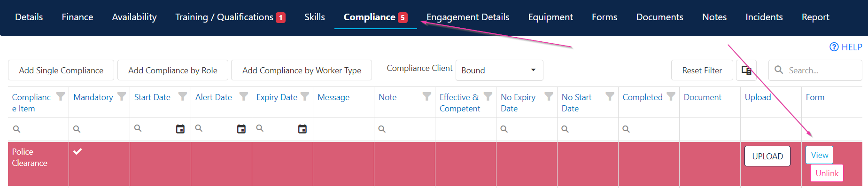Open Engagement Details tab
868x188 pixels.
(468, 17)
